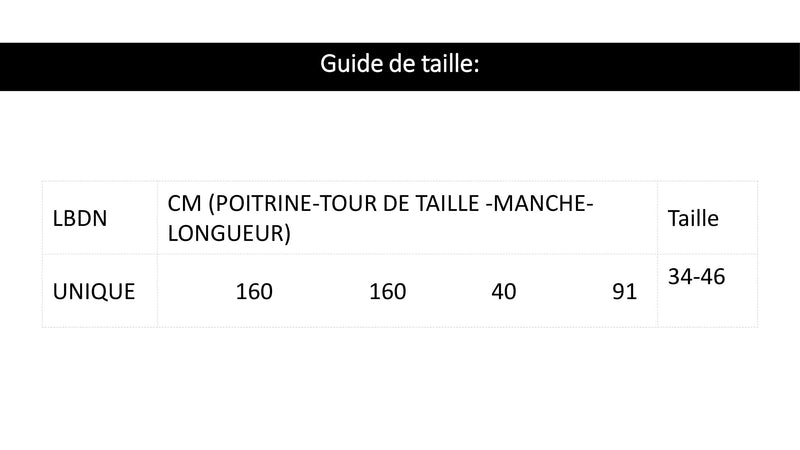Click the word MANCHE in header
This screenshot has width=800, height=450.
pos(539,204)
